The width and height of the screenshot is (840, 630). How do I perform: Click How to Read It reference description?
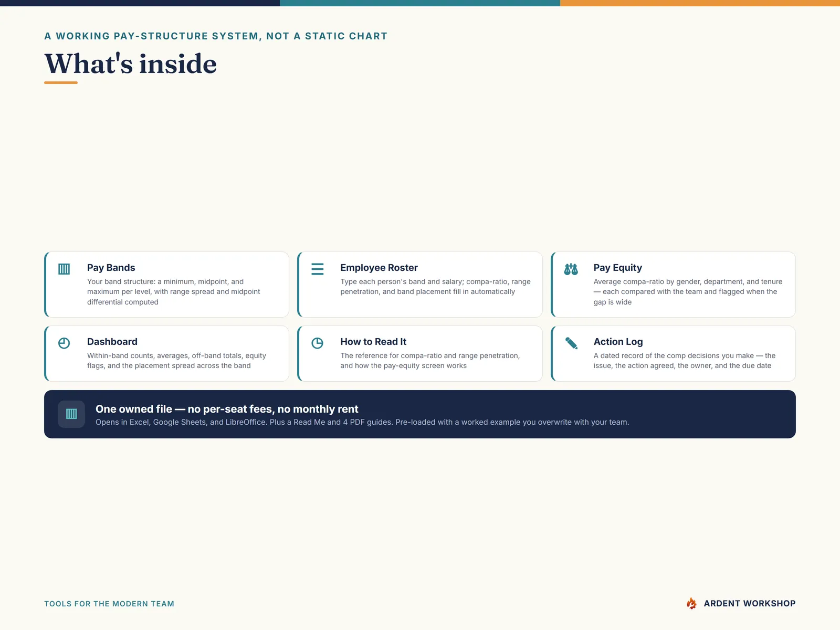(430, 361)
